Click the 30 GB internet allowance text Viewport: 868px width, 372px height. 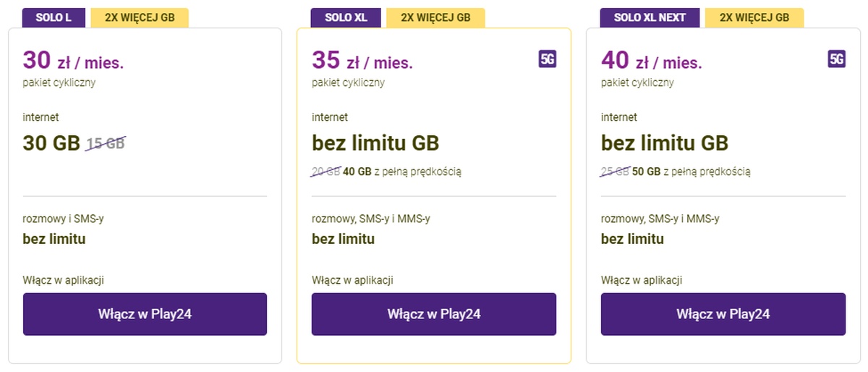51,143
